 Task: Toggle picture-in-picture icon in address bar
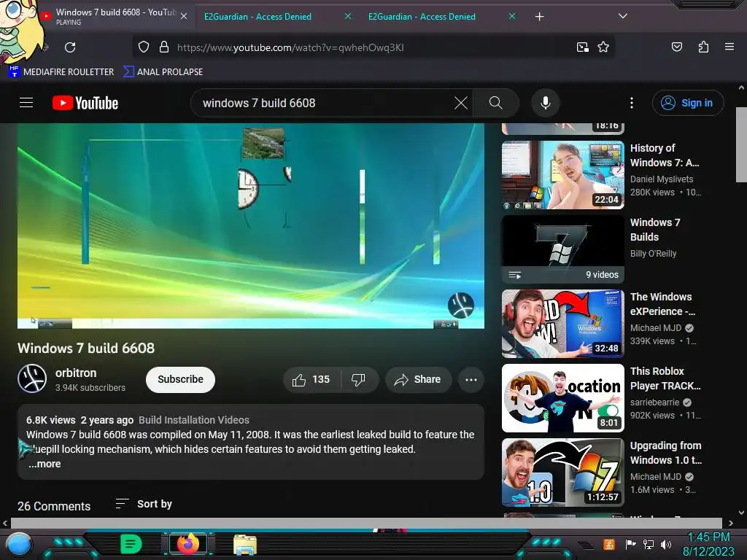(582, 47)
